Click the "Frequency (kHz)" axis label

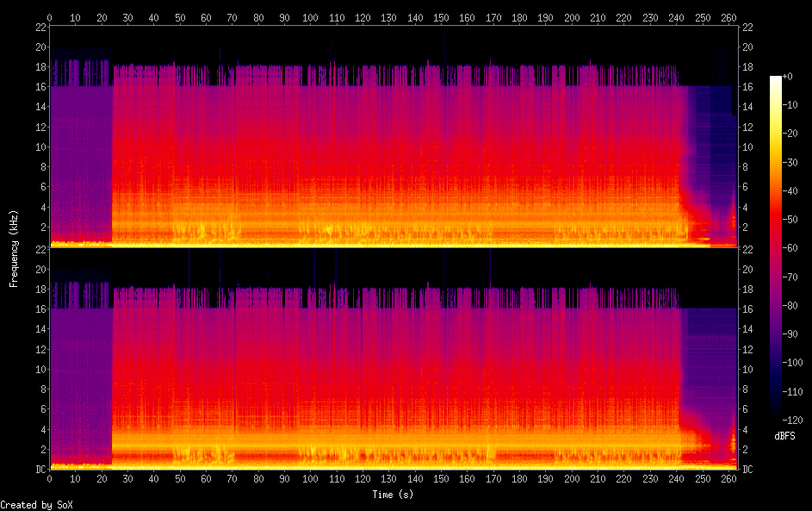point(14,248)
